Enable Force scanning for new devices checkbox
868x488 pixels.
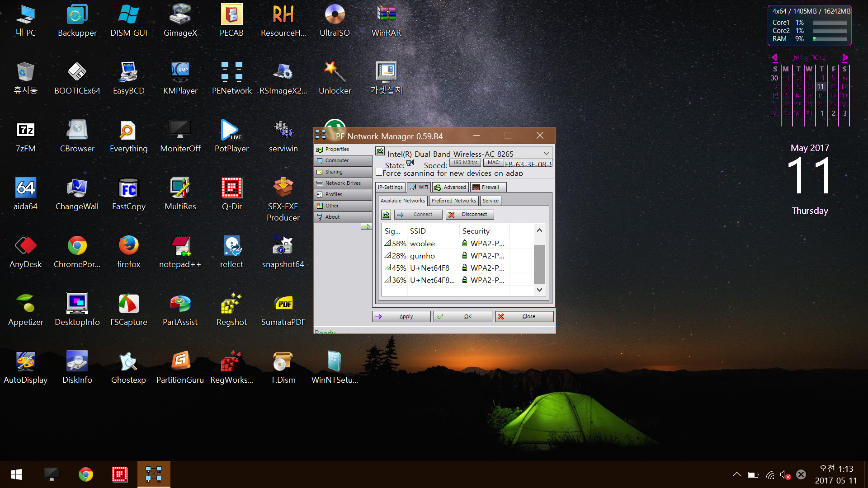[379, 172]
